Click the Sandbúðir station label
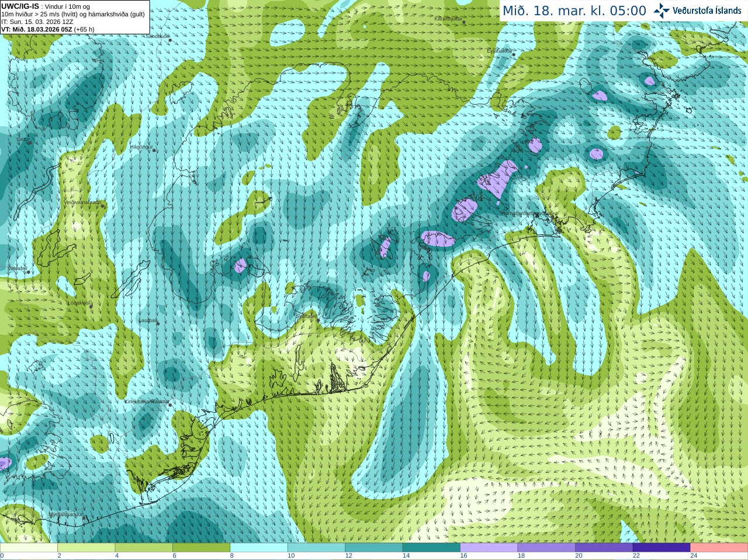 coord(157,36)
